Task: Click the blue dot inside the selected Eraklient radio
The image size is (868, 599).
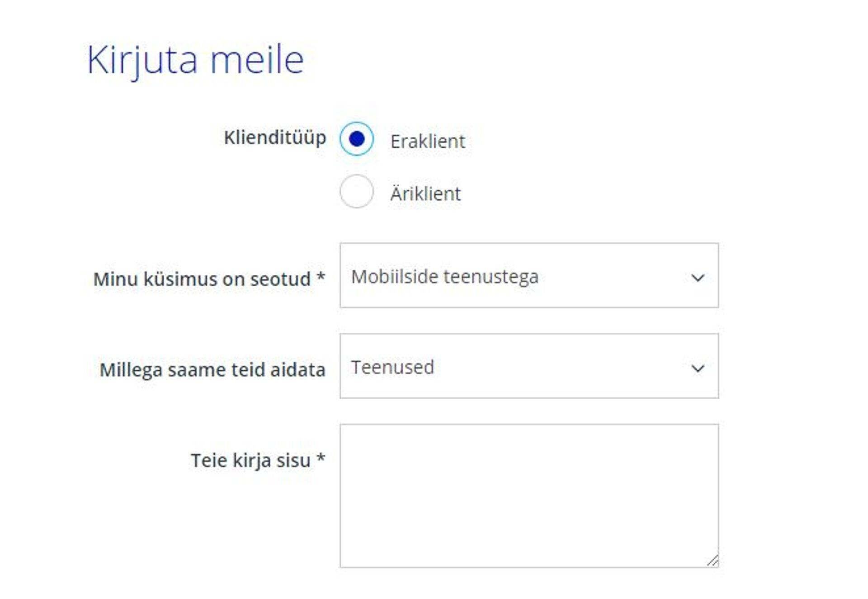Action: click(x=357, y=139)
